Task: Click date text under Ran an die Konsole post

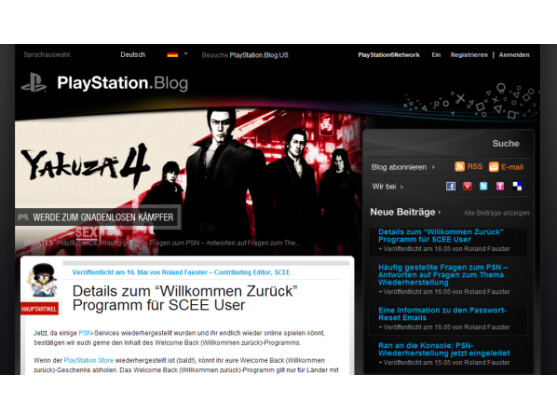Action: click(x=444, y=363)
